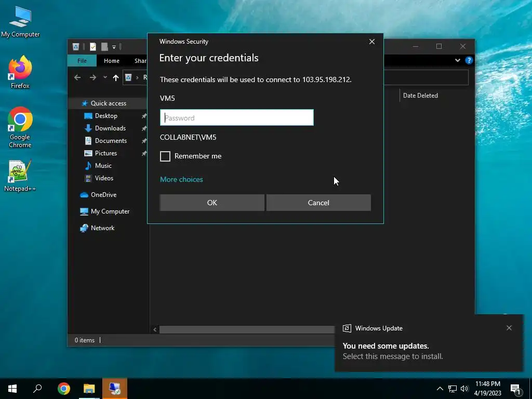This screenshot has height=399, width=532.
Task: Click Recycle Bin icon in title bar
Action: (76, 46)
